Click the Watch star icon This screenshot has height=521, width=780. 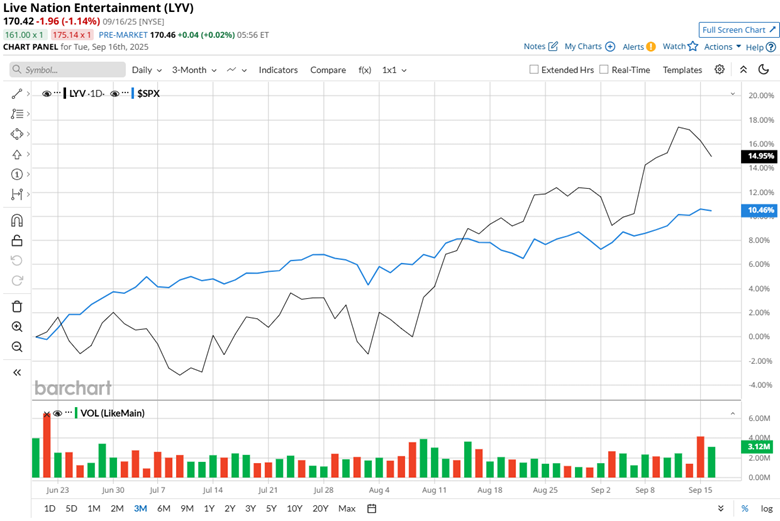[x=692, y=46]
